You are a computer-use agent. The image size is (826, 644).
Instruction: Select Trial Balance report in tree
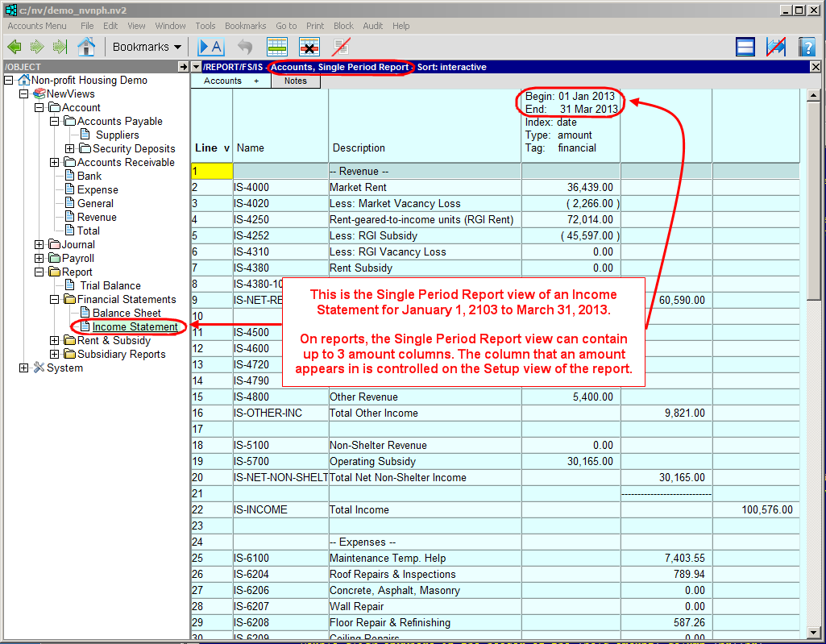tap(110, 286)
